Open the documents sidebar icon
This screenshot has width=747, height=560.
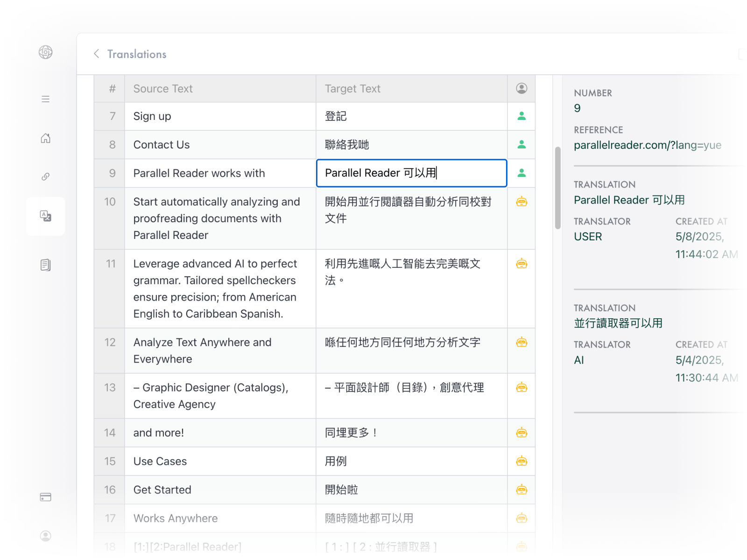(45, 265)
